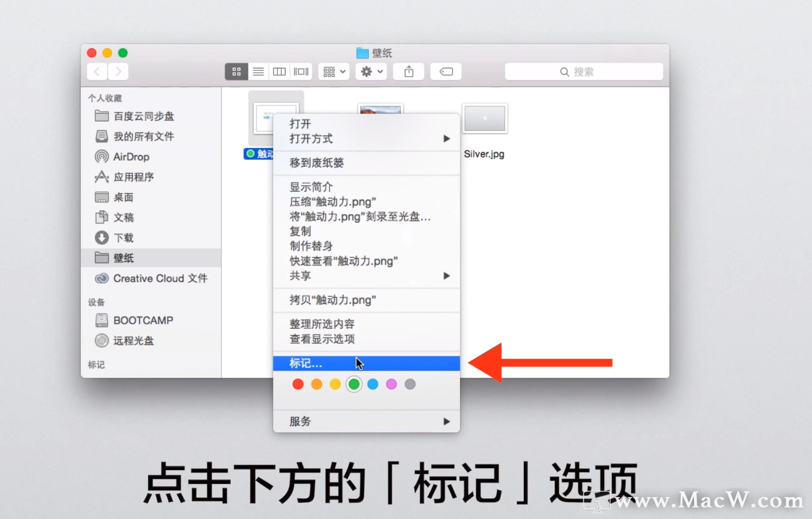Open the arrange-by dropdown in toolbar
812x519 pixels.
click(334, 72)
